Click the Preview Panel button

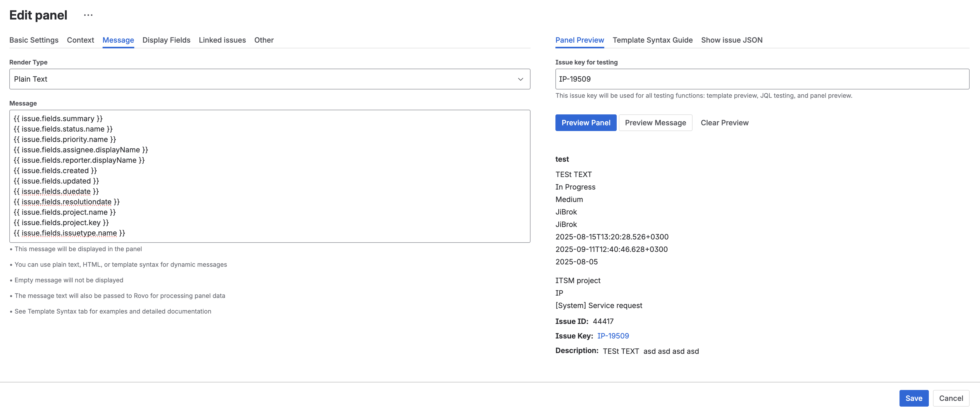point(586,123)
